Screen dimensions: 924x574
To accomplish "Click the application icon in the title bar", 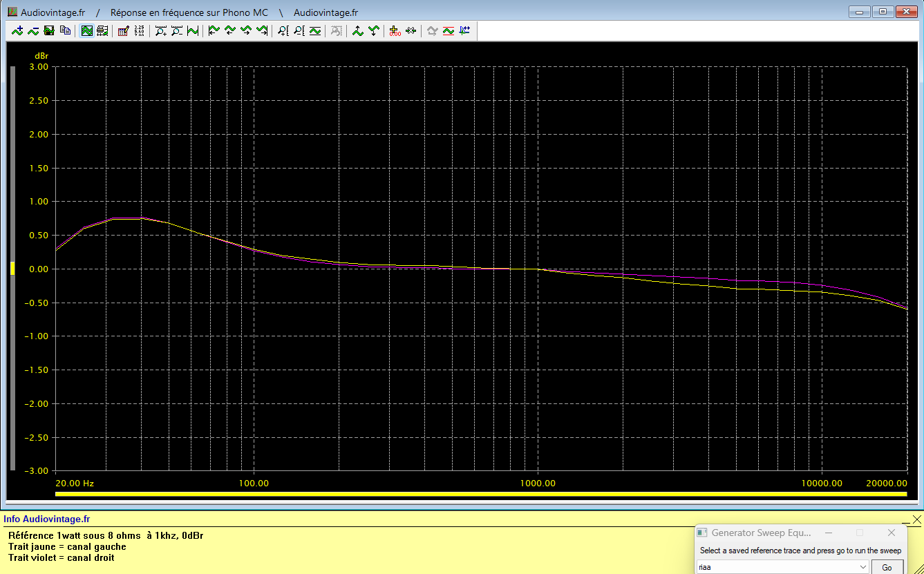I will coord(12,12).
